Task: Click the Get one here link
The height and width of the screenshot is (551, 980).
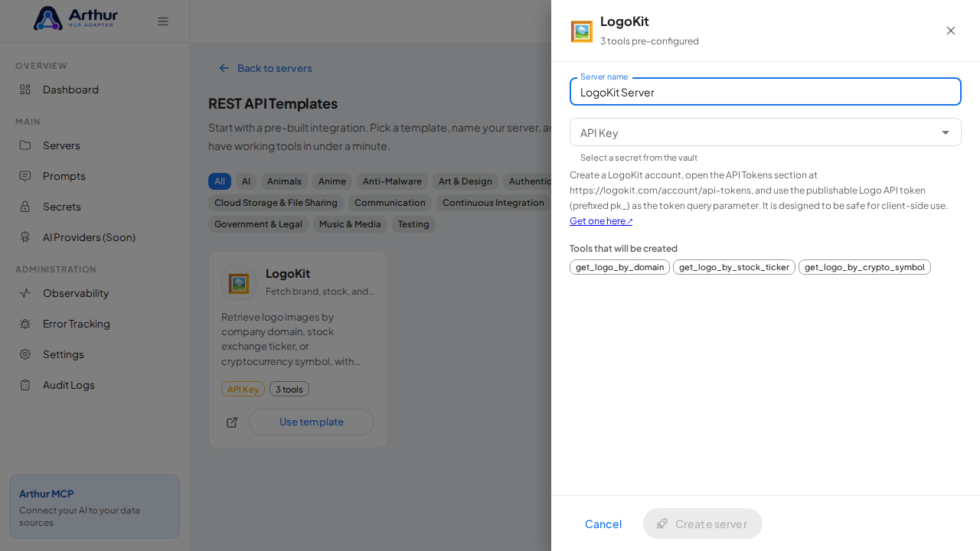Action: click(601, 221)
